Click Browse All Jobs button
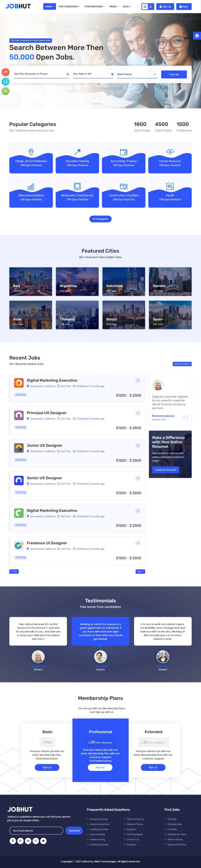Viewport: 201px width, 868px height. pos(182,364)
